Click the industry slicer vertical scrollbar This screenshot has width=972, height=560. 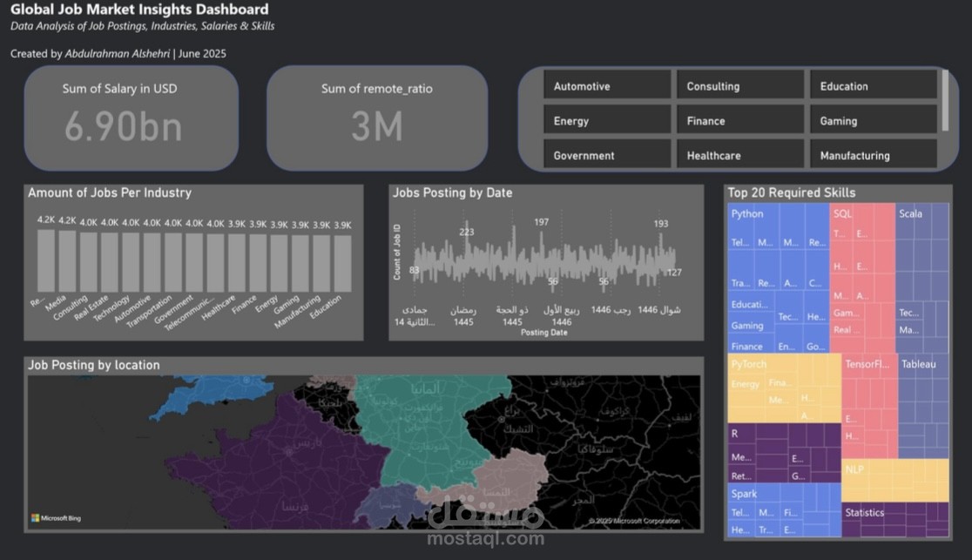pos(945,100)
